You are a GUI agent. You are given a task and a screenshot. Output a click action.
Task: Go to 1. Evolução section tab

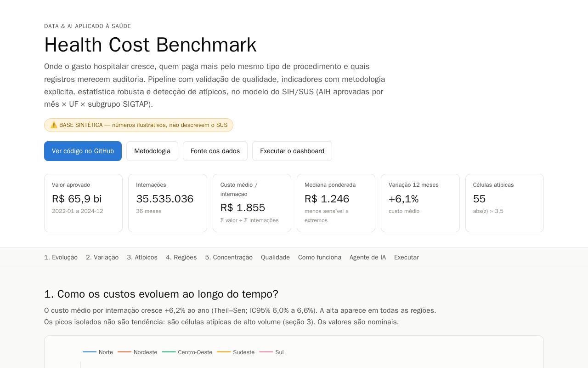click(x=61, y=257)
